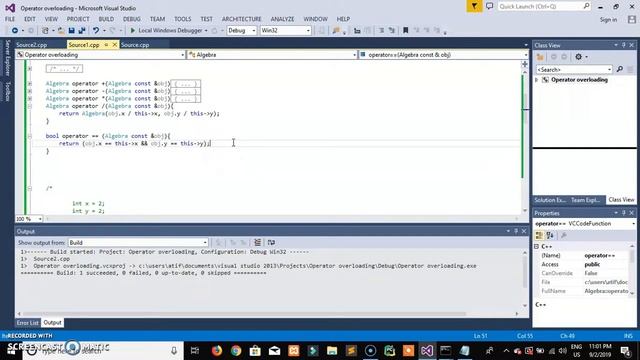Open the Win32 platform dropdown
The height and width of the screenshot is (360, 640).
pos(285,30)
